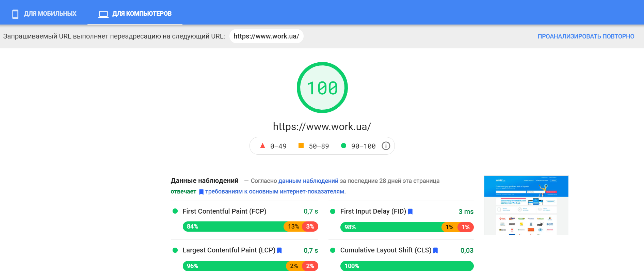Click the bookmark icon next to CLS
This screenshot has height=280, width=644.
(435, 250)
